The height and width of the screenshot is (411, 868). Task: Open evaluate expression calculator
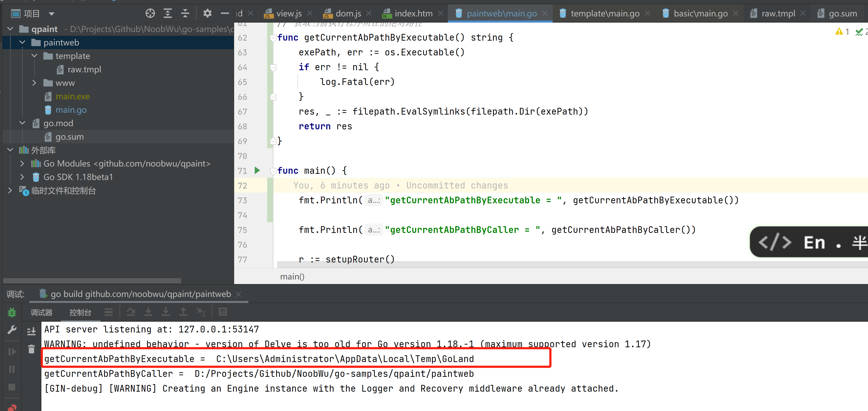pyautogui.click(x=223, y=312)
